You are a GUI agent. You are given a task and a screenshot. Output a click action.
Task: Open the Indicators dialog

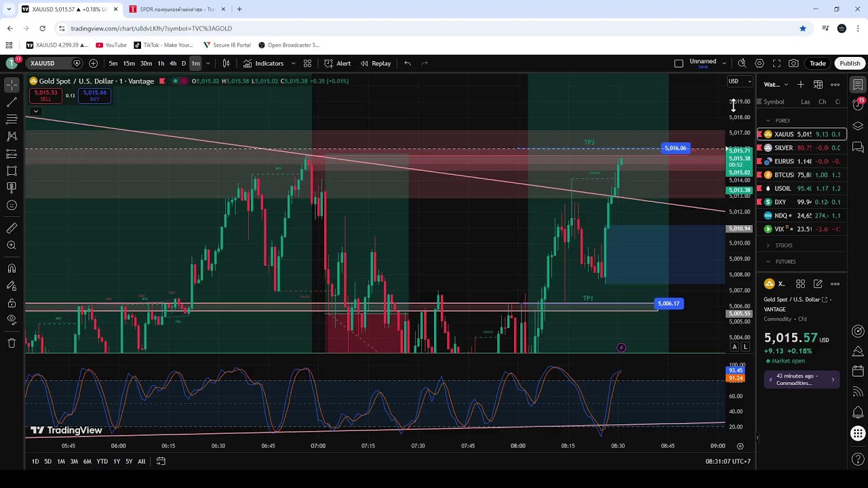click(x=263, y=63)
